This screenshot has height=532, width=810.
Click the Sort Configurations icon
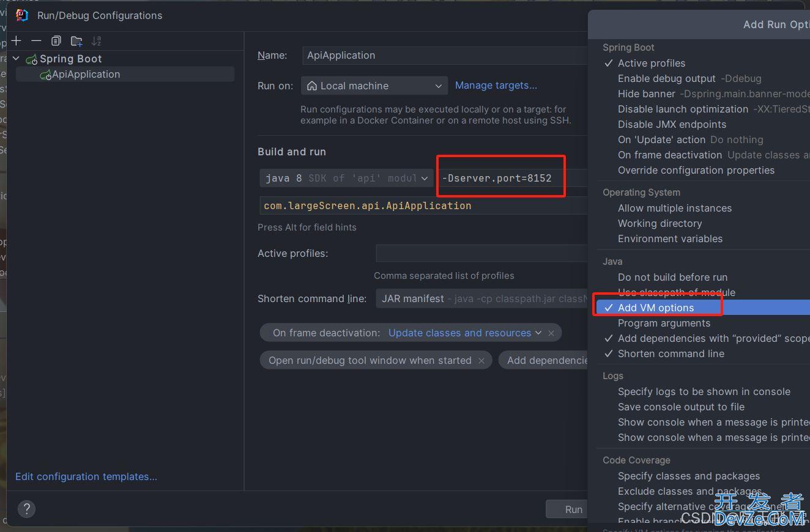[x=96, y=41]
